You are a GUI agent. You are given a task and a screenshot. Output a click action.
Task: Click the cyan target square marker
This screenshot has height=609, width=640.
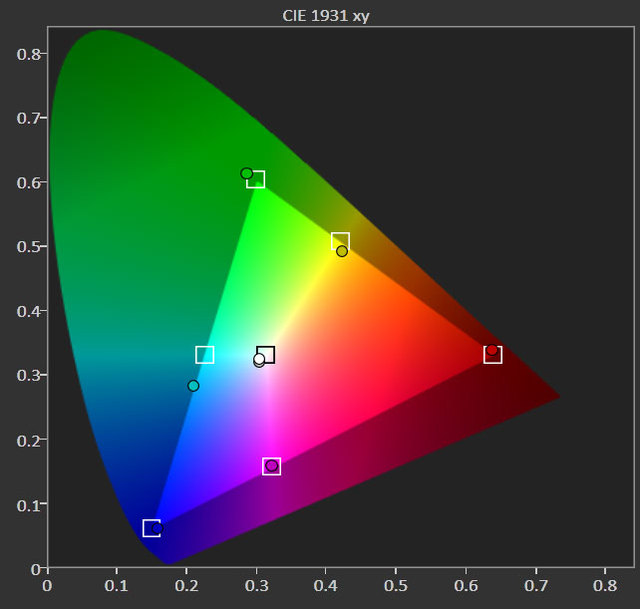pos(205,355)
